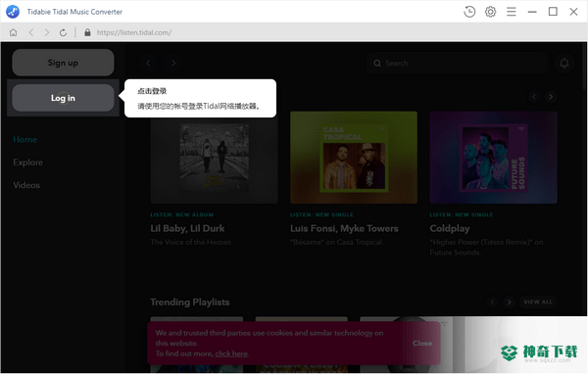Viewport: 588px width, 374px height.
Task: Show next Trending Playlists arrow
Action: click(509, 303)
